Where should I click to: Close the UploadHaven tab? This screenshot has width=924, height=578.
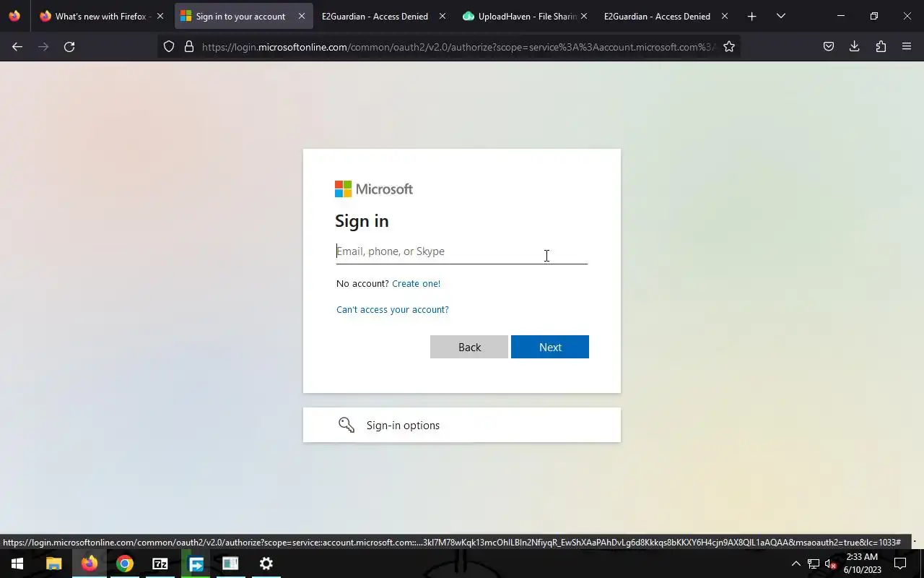tap(584, 16)
